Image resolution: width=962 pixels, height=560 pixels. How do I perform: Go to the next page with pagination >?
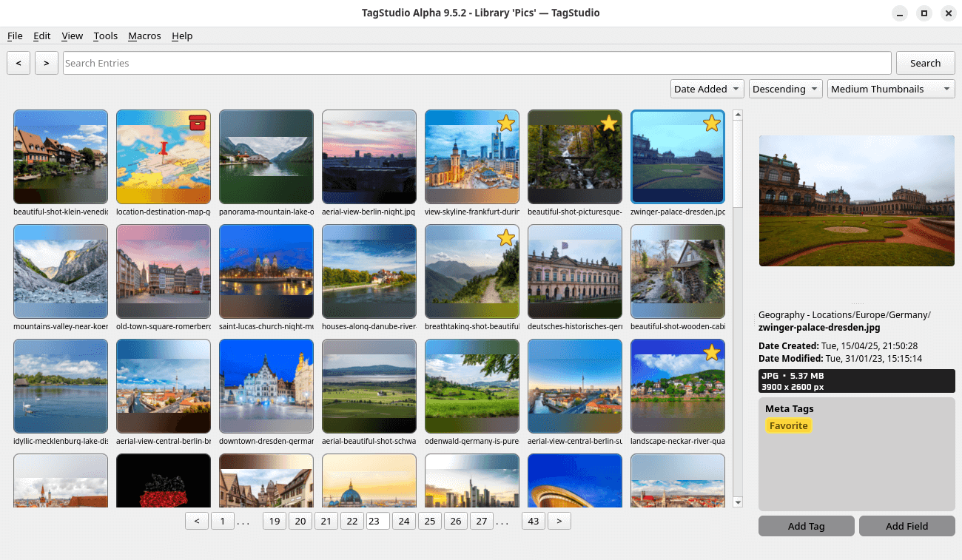(x=559, y=521)
